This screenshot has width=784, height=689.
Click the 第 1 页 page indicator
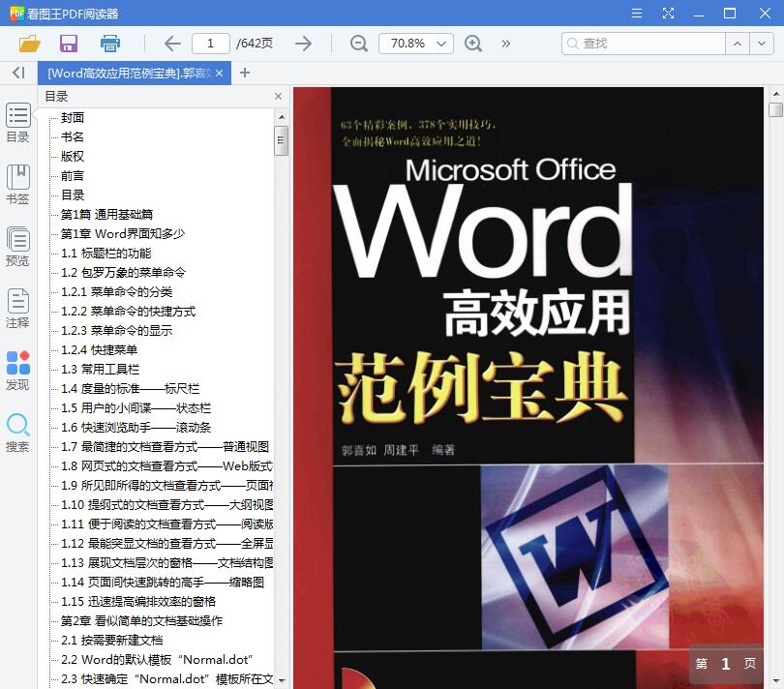(x=726, y=664)
